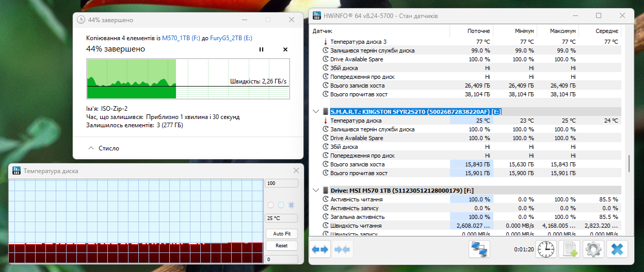Open HWiNFO remote network computers button
Viewport: 644px width, 272px height.
click(x=480, y=249)
